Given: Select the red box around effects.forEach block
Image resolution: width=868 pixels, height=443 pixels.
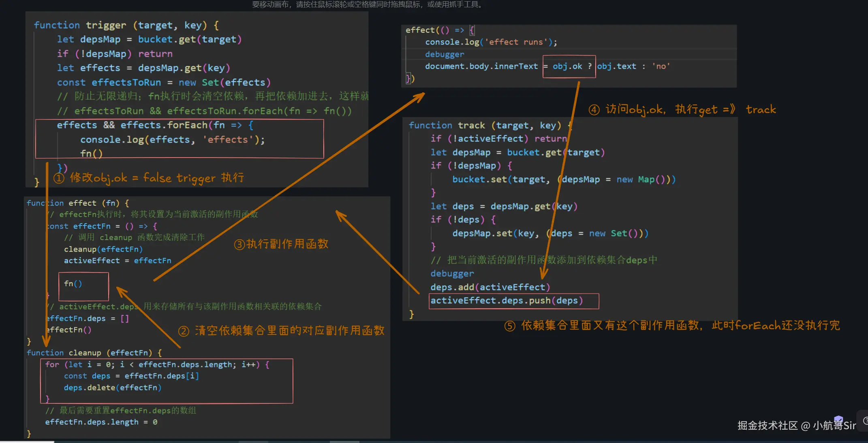Looking at the screenshot, I should 179,139.
